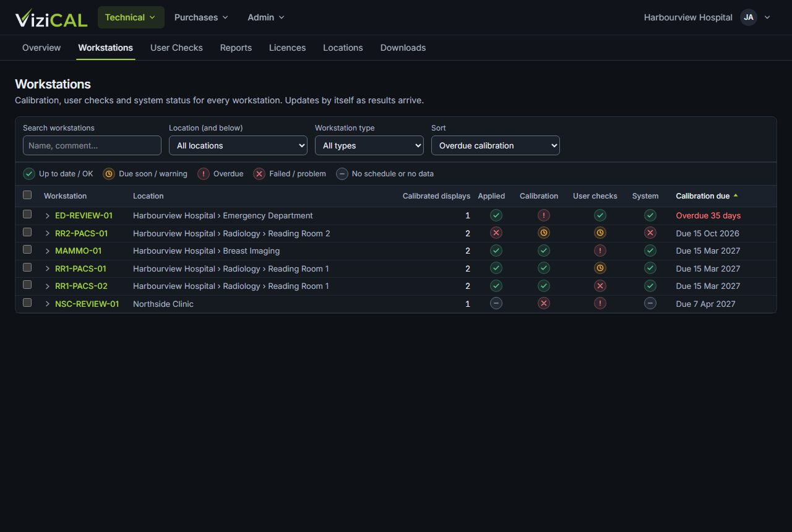Open the MAMMO-01 workstation link
Viewport: 792px width, 532px height.
point(78,251)
